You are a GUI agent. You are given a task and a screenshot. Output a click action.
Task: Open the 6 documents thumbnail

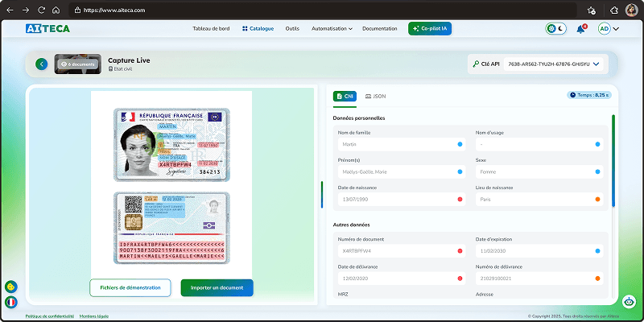coord(77,64)
